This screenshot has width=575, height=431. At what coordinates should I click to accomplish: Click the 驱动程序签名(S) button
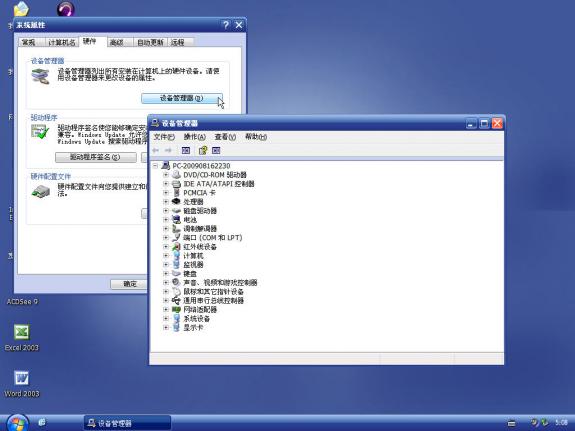pos(96,157)
